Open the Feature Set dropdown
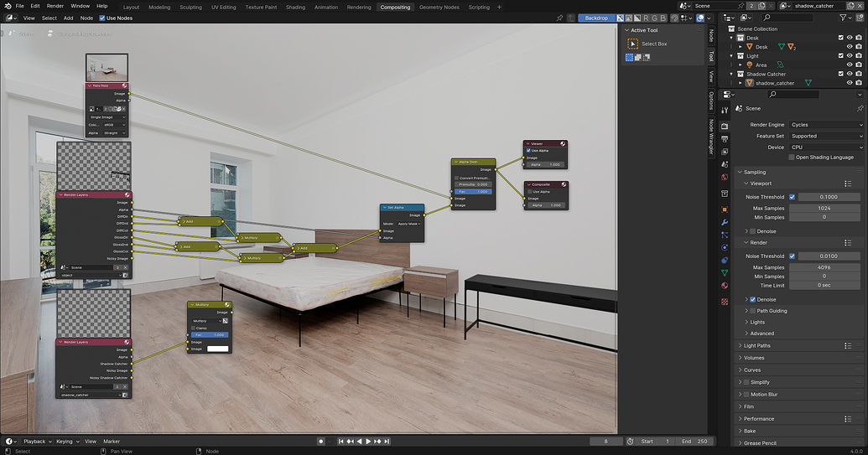Viewport: 868px width, 455px height. coord(826,136)
